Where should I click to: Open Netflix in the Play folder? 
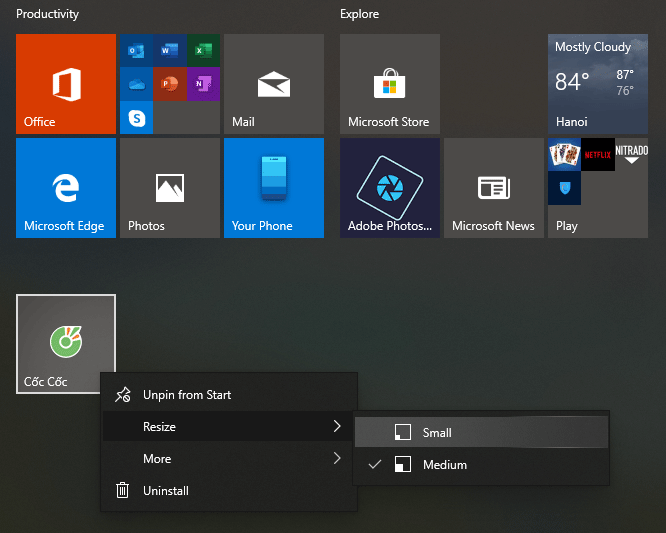(598, 154)
